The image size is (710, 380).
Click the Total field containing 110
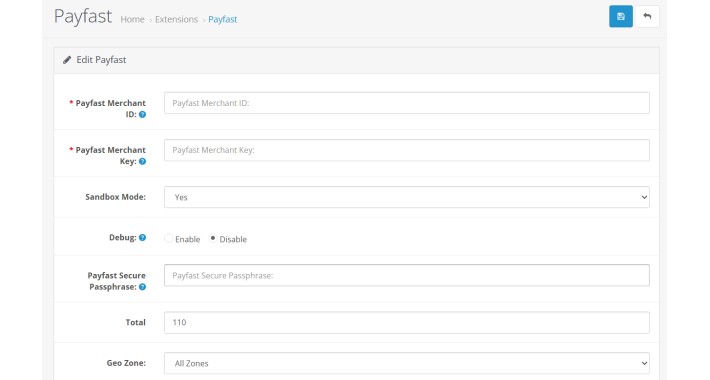click(407, 322)
